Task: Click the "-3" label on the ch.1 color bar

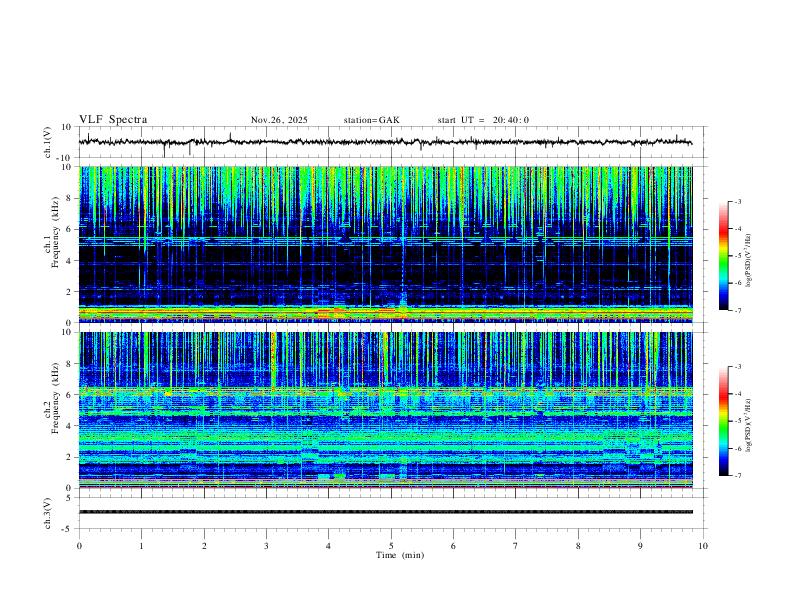Action: coord(737,202)
